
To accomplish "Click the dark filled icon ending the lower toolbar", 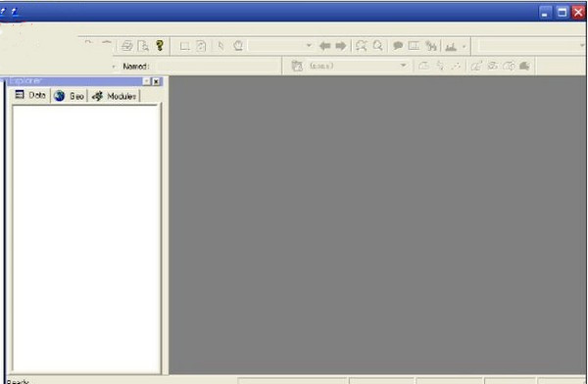I will pos(524,66).
